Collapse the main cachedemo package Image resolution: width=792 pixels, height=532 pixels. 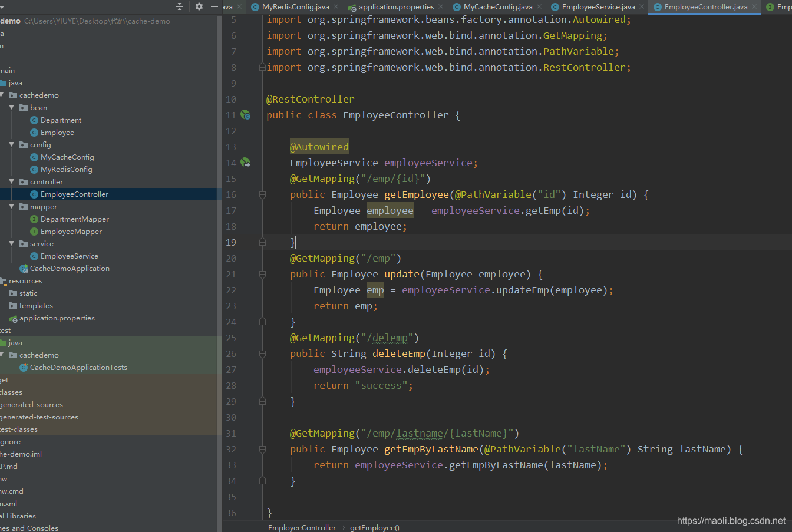coord(2,95)
